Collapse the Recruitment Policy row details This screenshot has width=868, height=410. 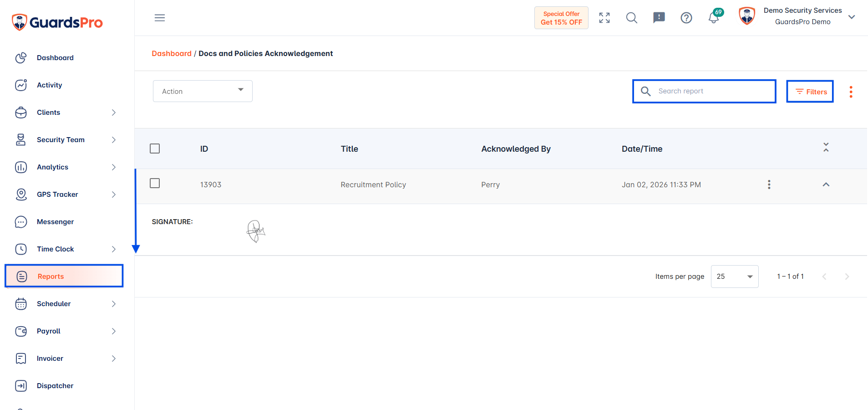click(826, 184)
